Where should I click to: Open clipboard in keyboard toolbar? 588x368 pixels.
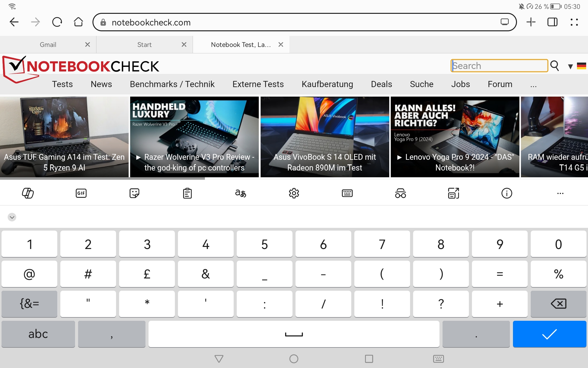[x=187, y=193]
